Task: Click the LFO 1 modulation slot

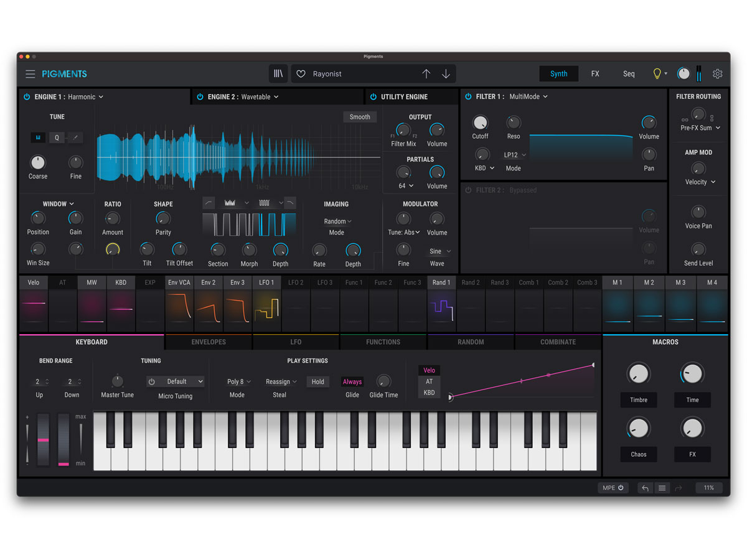Action: (266, 304)
